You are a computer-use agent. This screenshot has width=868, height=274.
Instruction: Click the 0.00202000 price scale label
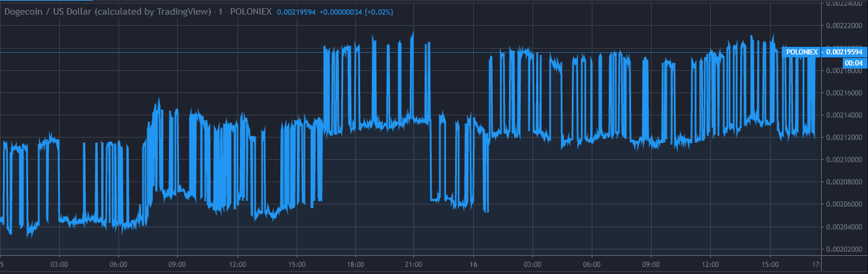844,249
